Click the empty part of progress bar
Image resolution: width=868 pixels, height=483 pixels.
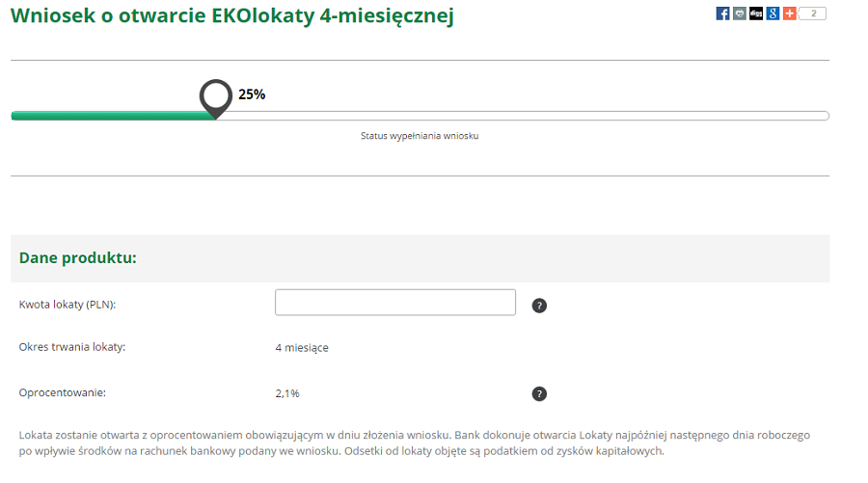click(x=523, y=116)
